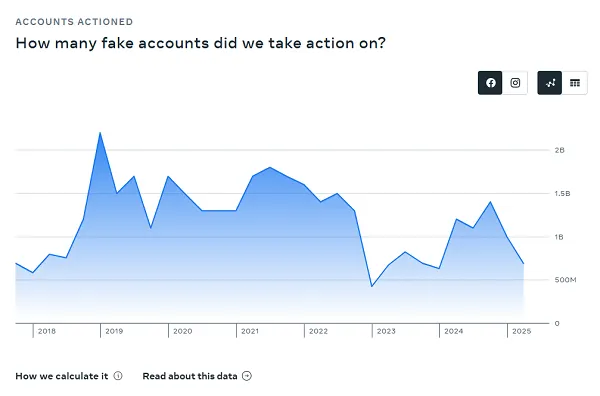The height and width of the screenshot is (396, 600).
Task: Switch to table view icon
Action: click(x=575, y=83)
